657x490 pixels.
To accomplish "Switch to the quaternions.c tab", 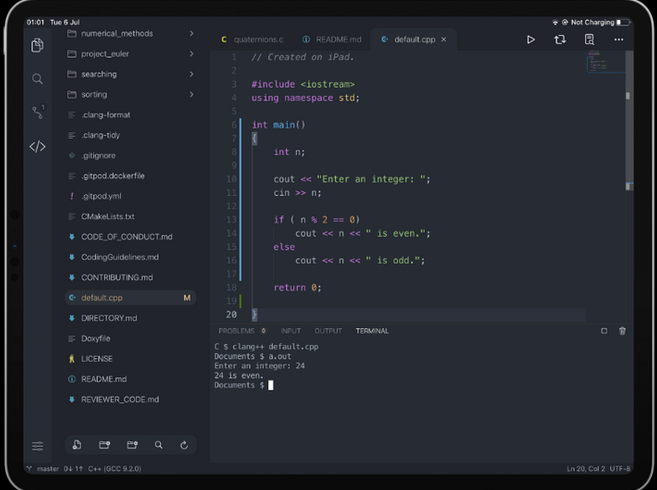I will coord(252,39).
